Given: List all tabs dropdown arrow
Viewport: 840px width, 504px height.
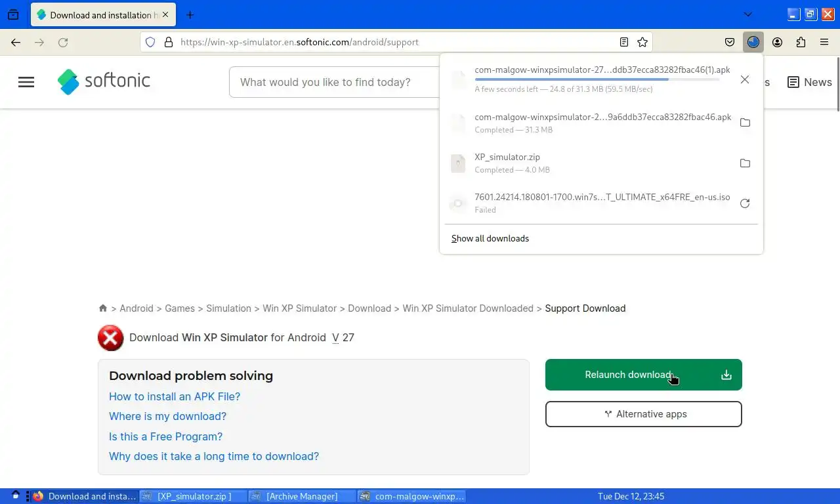Looking at the screenshot, I should pos(747,14).
